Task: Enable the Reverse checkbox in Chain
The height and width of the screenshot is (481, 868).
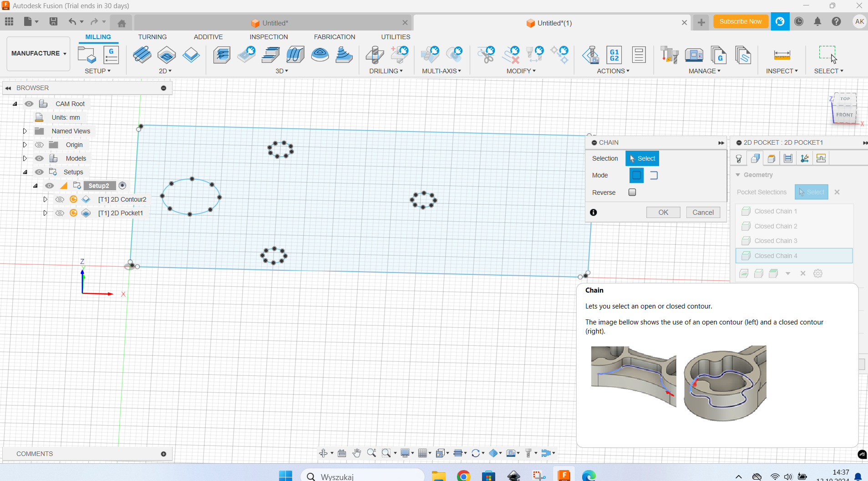Action: [632, 192]
